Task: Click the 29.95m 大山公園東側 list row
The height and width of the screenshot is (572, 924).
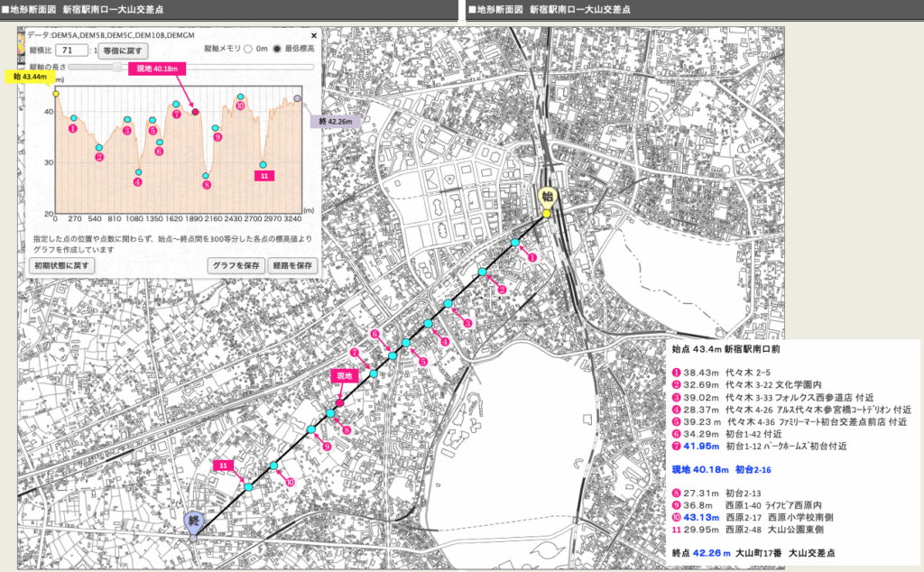Action: tap(748, 530)
